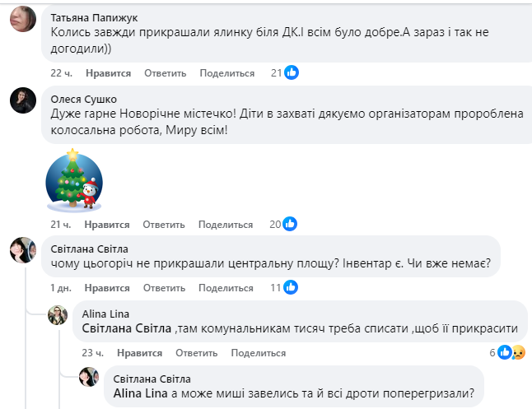Click tagged name Світлана Світла in Alina's reply

[x=127, y=328]
